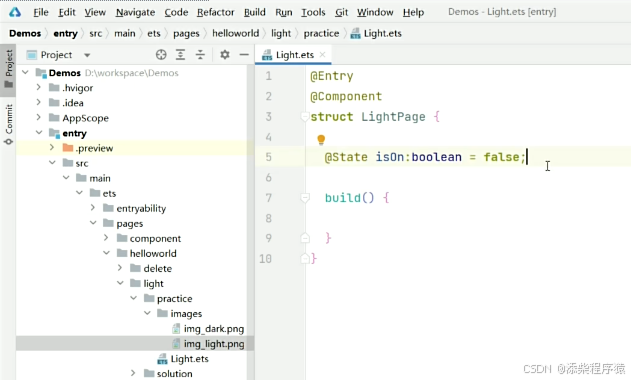Open the Tools menu
The image size is (631, 380).
click(x=313, y=12)
